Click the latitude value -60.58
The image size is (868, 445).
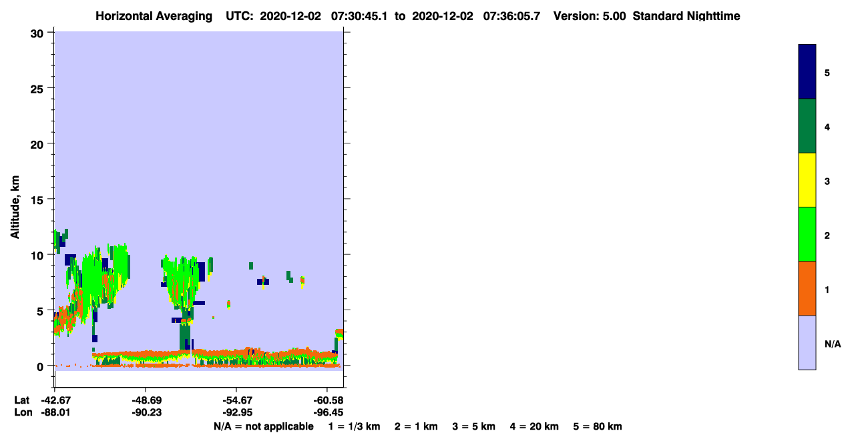(327, 400)
